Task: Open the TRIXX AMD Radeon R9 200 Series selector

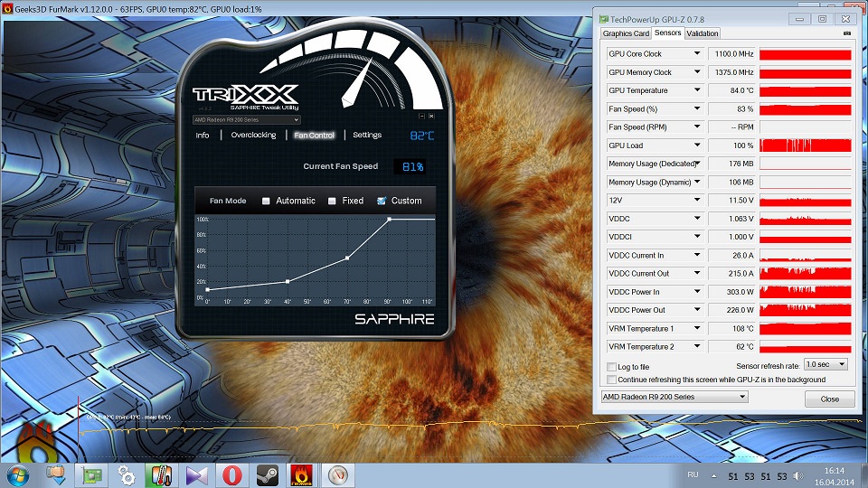Action: (246, 119)
